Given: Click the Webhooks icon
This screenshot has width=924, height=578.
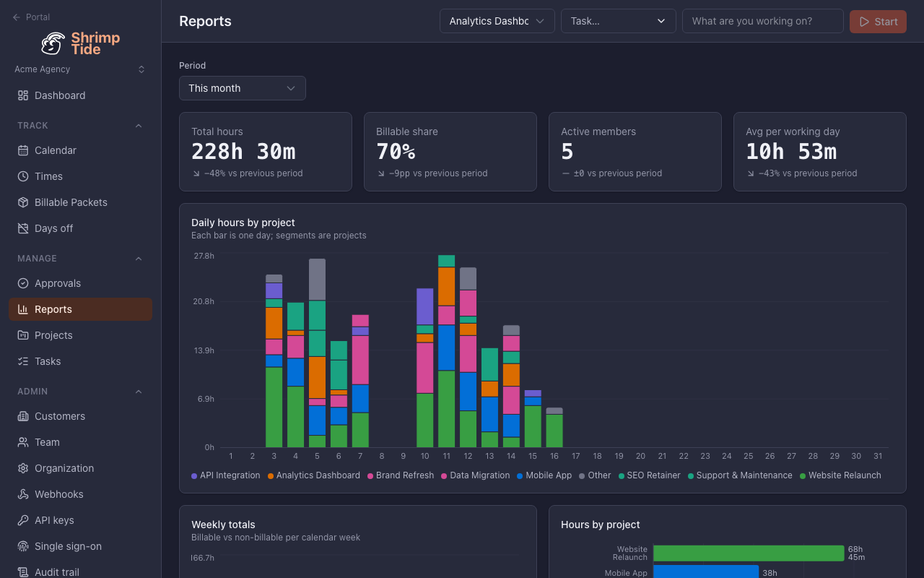Looking at the screenshot, I should click(x=23, y=494).
